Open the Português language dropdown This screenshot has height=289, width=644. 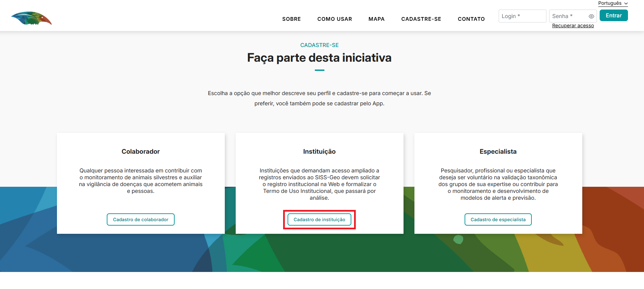point(613,3)
